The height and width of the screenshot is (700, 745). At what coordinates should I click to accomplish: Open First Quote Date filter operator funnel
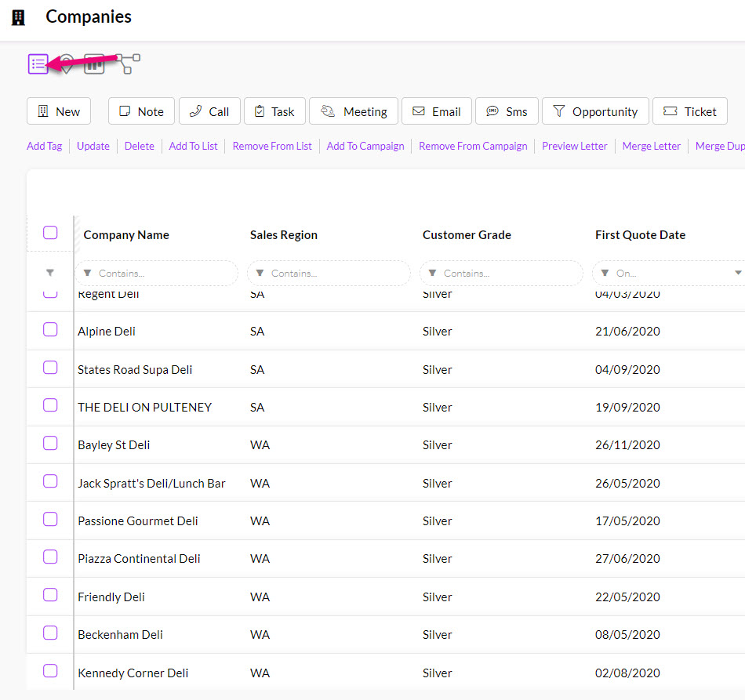605,273
